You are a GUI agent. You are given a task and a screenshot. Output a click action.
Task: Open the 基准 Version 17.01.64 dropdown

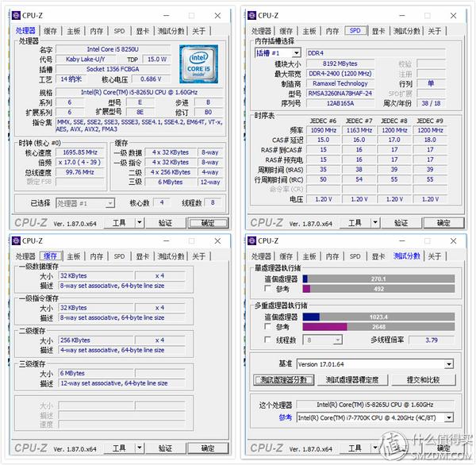tap(449, 364)
